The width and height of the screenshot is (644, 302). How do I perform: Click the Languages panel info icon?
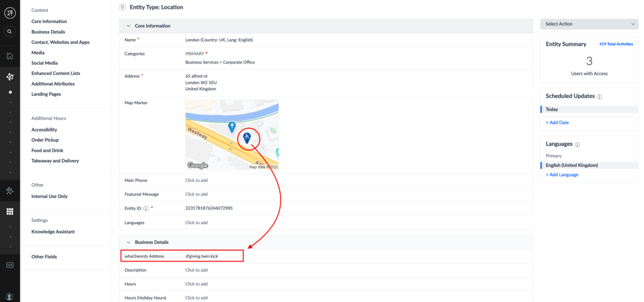pos(577,145)
